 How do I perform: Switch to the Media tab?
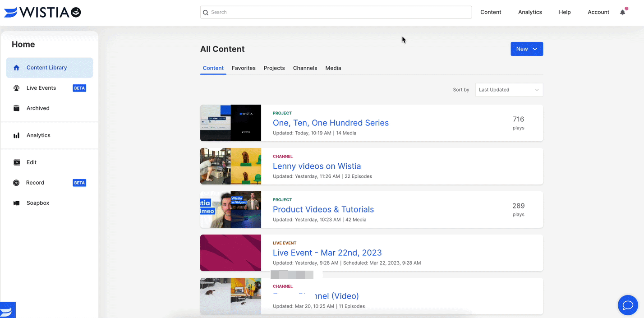click(x=333, y=68)
